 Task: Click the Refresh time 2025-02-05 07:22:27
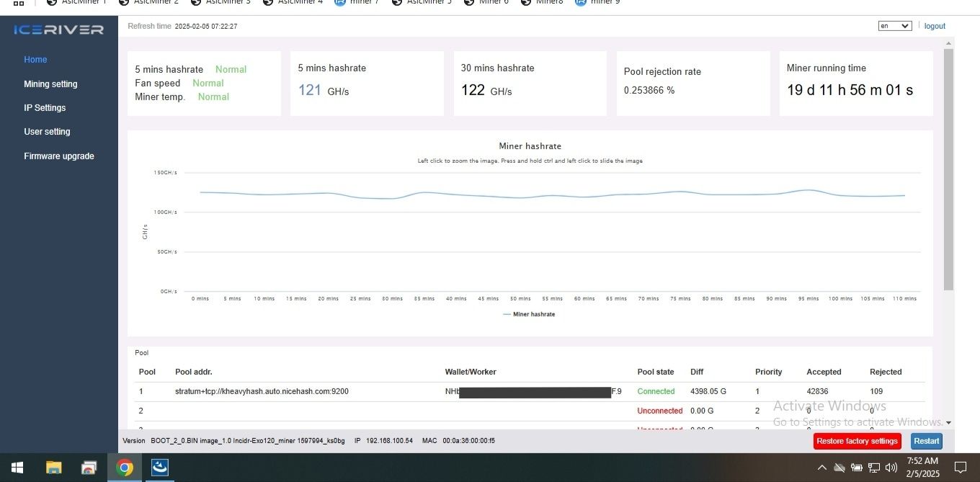[182, 26]
